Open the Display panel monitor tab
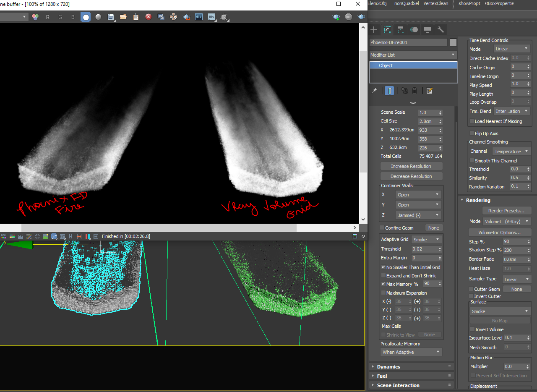The image size is (537, 392). 428,29
